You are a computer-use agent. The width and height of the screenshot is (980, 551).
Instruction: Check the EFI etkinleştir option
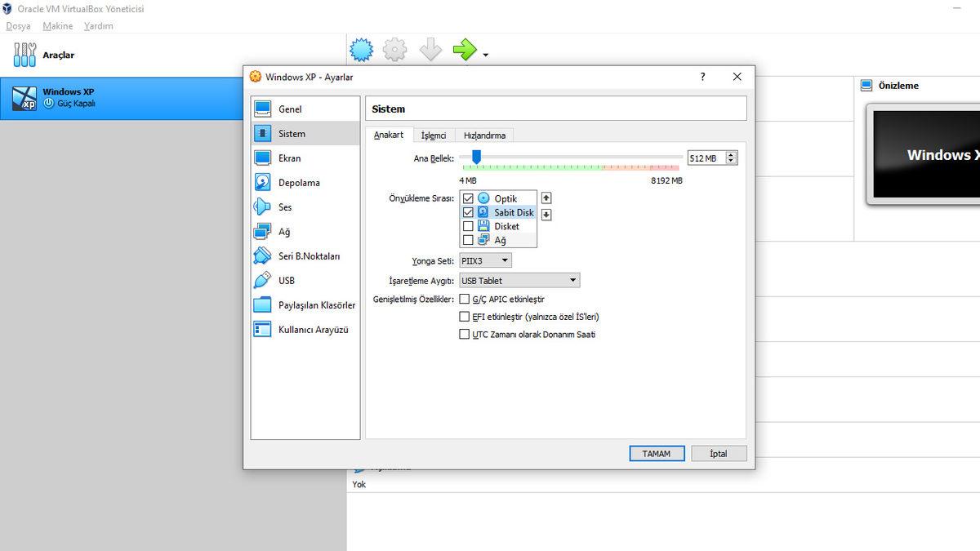[465, 316]
